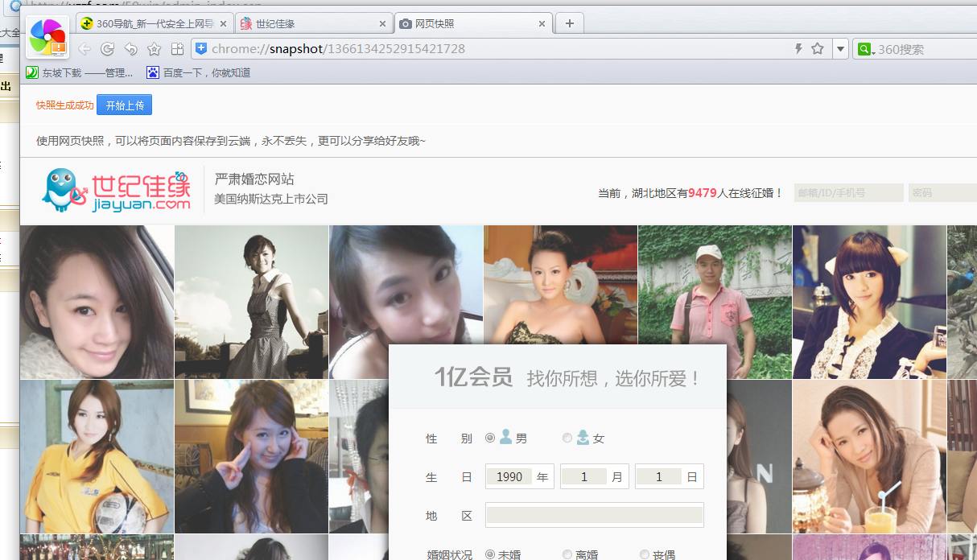
Task: Open the birth month dropdown
Action: 594,476
